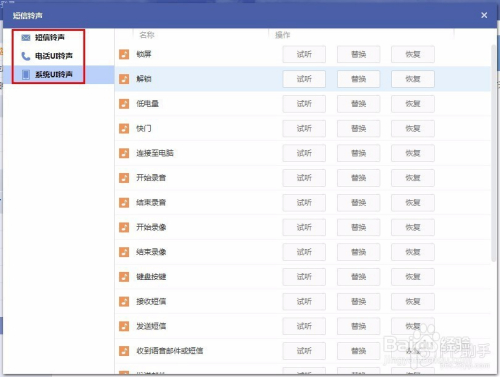Screen dimensions: 500x377
Task: Replace the 键盘按键 sound
Action: 359,277
